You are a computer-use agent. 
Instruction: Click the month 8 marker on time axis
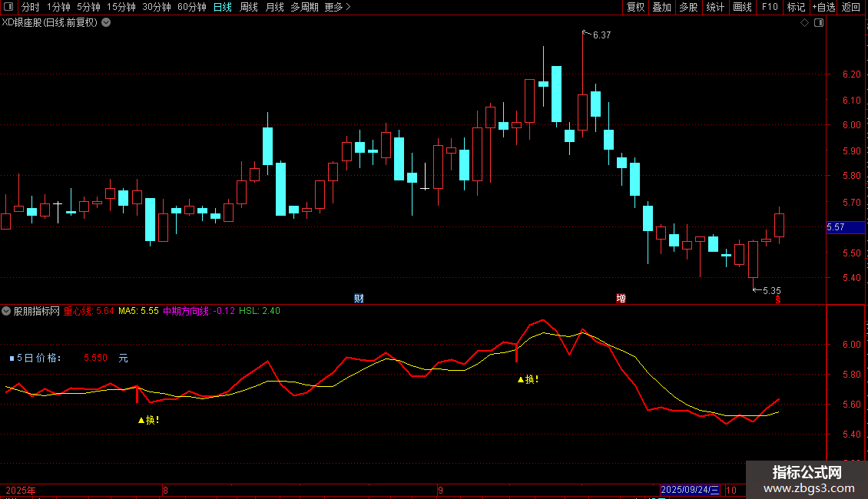coord(165,490)
